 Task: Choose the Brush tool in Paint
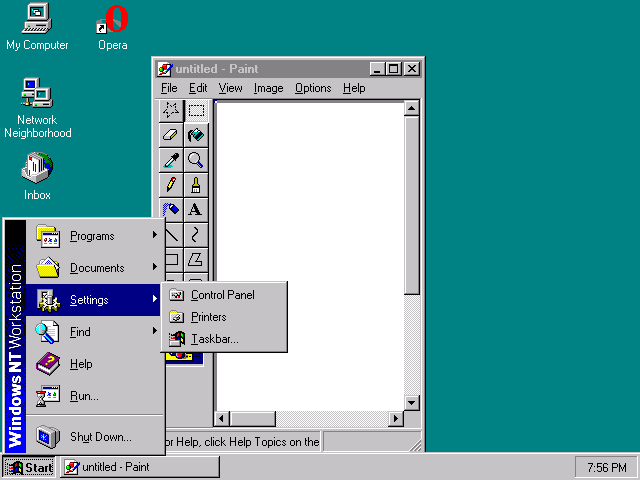pos(196,185)
